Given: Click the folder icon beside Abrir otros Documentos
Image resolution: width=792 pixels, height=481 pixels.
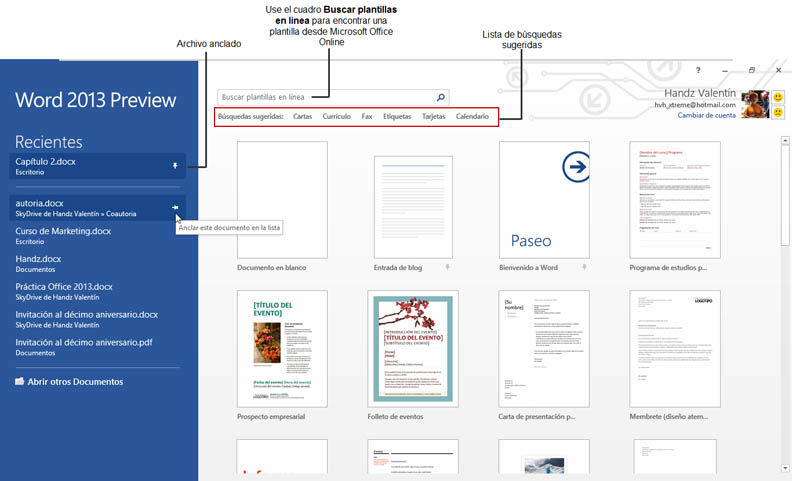Looking at the screenshot, I should (20, 381).
